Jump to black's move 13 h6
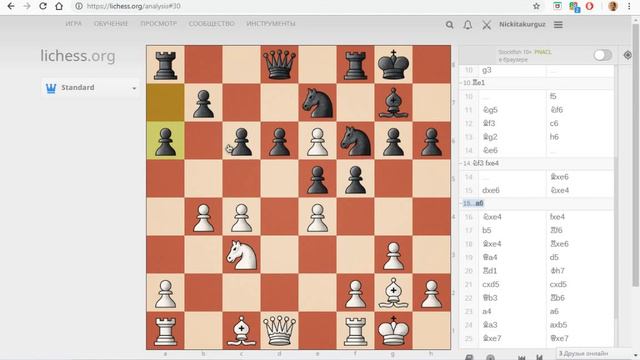640x360 pixels. [580, 137]
